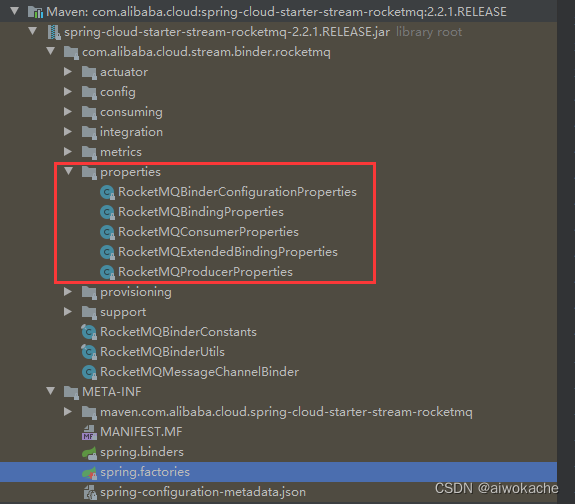Click the actuator folder icon

[89, 73]
